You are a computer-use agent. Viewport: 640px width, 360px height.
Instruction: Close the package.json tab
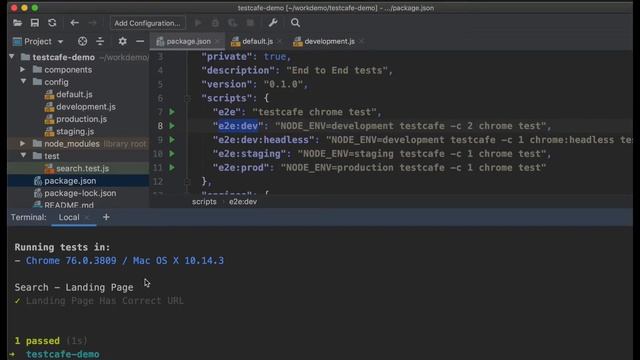point(218,41)
